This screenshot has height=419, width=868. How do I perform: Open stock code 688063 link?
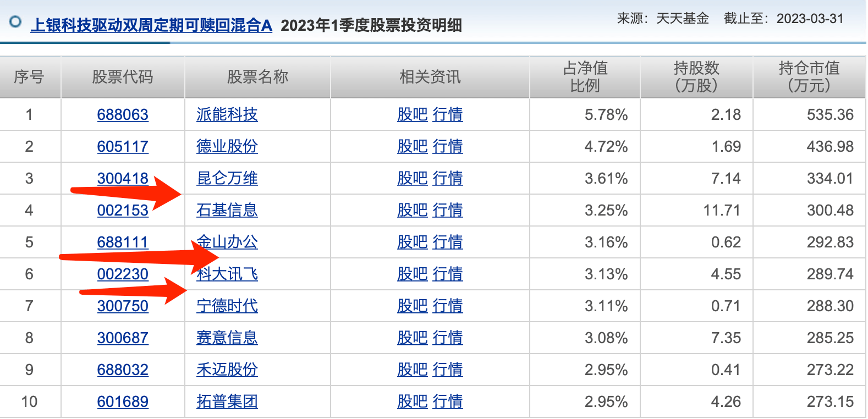pyautogui.click(x=123, y=115)
